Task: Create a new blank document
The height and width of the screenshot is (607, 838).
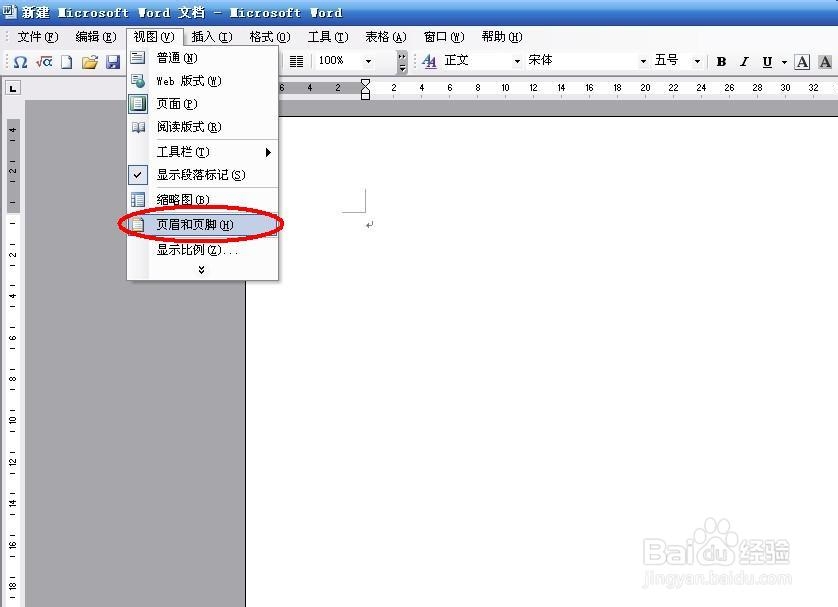Action: [66, 62]
